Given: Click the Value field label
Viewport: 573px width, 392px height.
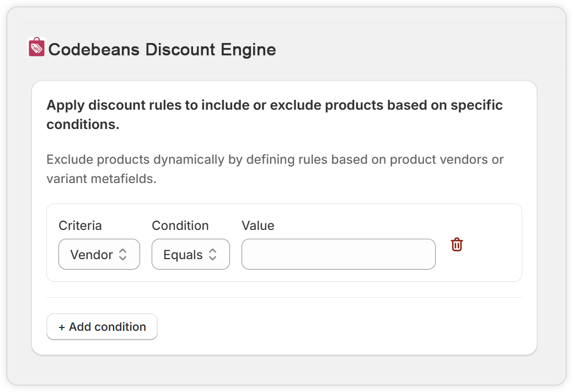Looking at the screenshot, I should pyautogui.click(x=258, y=225).
